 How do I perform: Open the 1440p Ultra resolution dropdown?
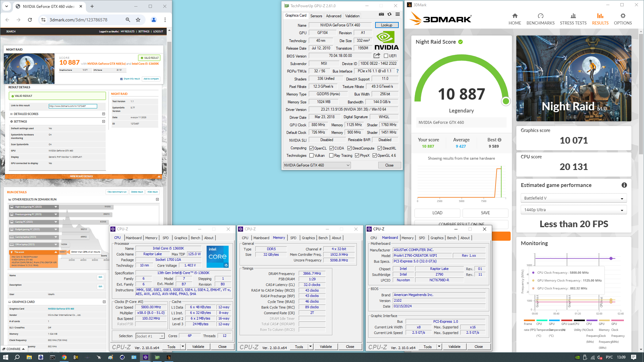point(574,210)
